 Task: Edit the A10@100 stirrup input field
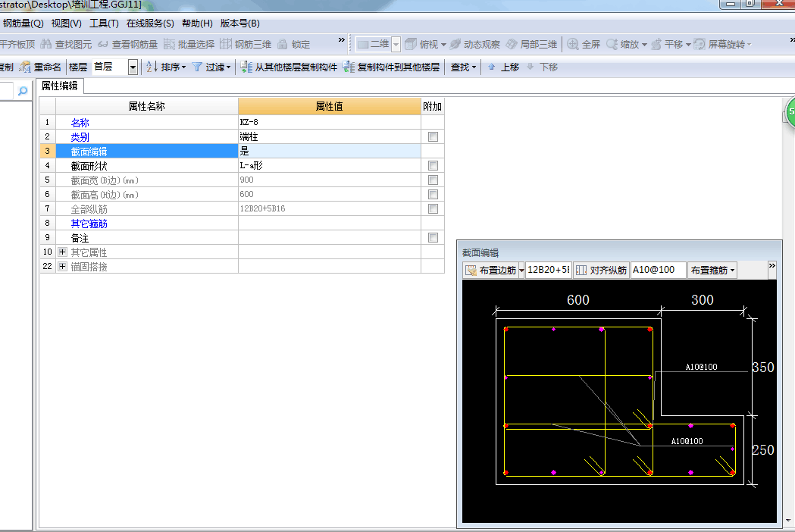tap(658, 270)
